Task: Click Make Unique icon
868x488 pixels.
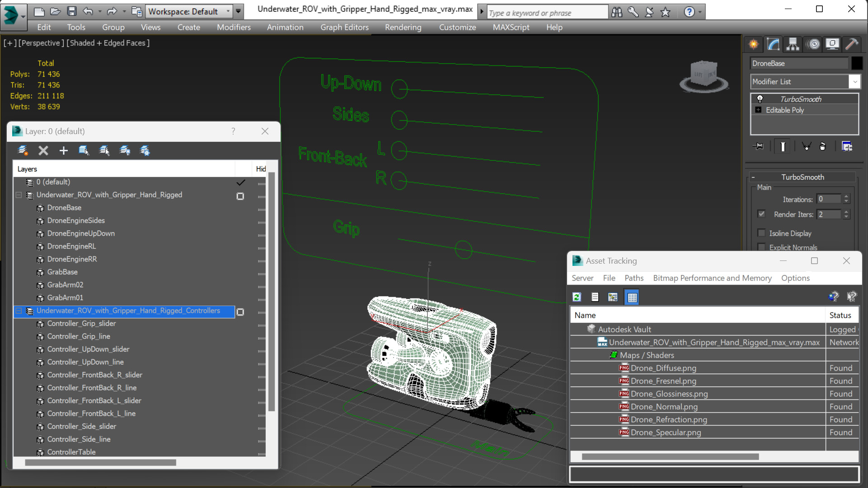Action: pyautogui.click(x=806, y=146)
